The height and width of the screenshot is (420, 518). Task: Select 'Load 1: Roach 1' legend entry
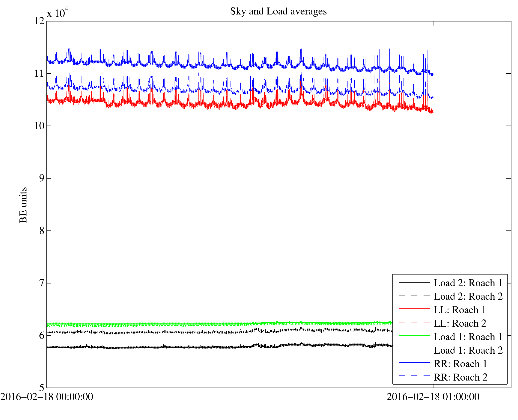(x=468, y=337)
